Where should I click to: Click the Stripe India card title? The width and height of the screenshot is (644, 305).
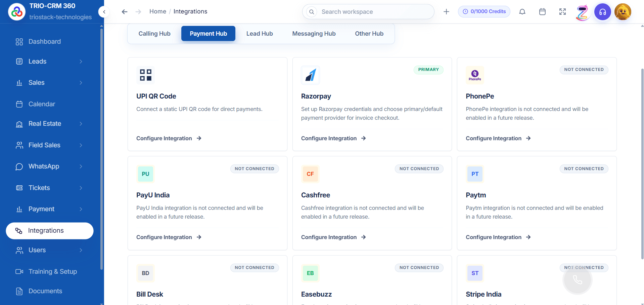point(484,294)
